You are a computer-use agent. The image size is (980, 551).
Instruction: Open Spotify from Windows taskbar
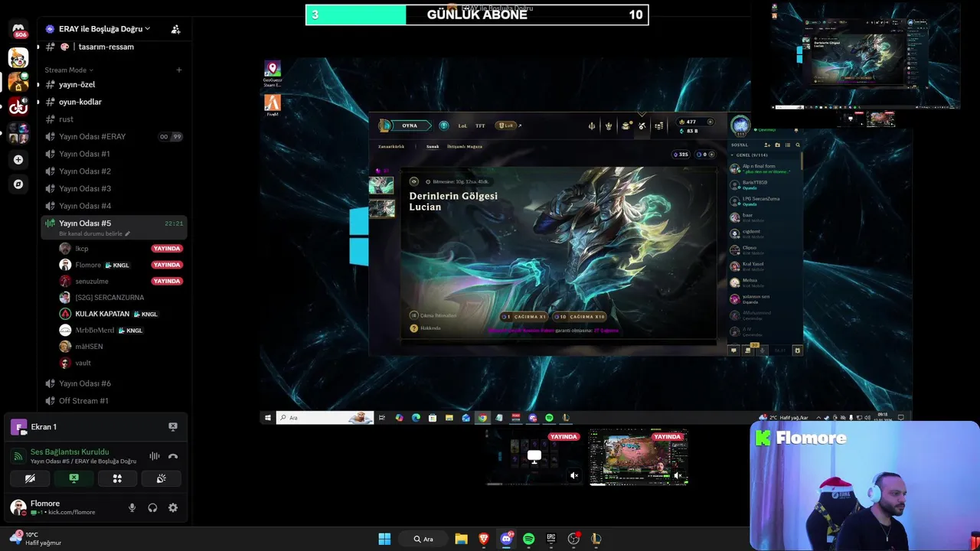(528, 539)
